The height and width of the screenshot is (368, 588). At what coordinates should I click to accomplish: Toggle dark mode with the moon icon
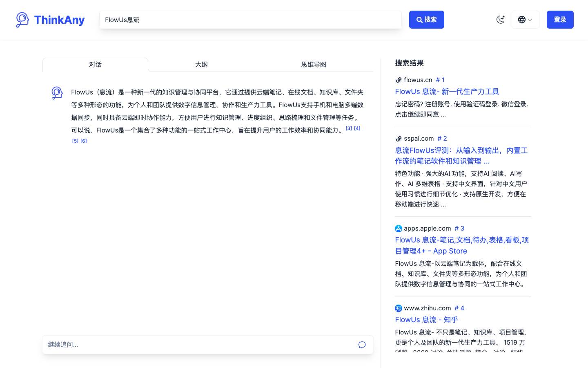pyautogui.click(x=501, y=19)
